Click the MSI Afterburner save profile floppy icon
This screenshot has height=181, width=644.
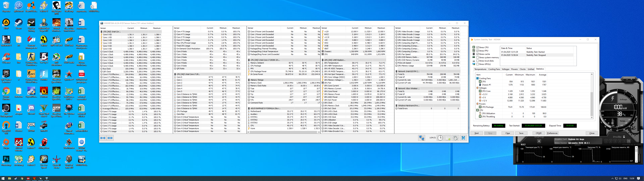pyautogui.click(x=629, y=141)
